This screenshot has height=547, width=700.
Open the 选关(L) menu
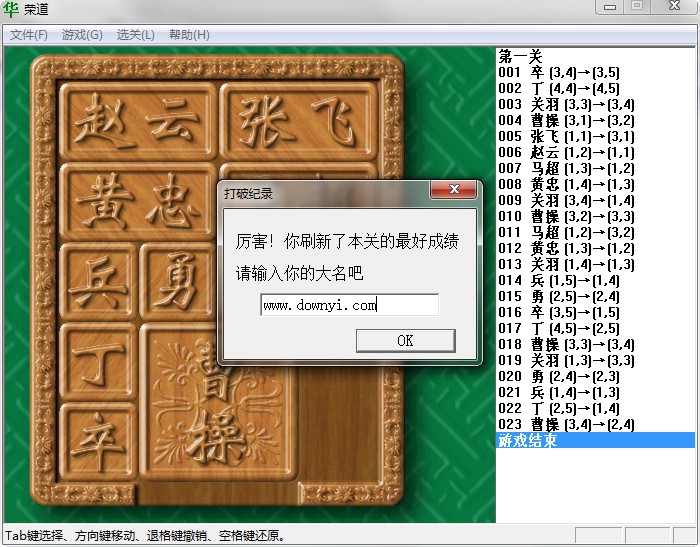pyautogui.click(x=135, y=35)
